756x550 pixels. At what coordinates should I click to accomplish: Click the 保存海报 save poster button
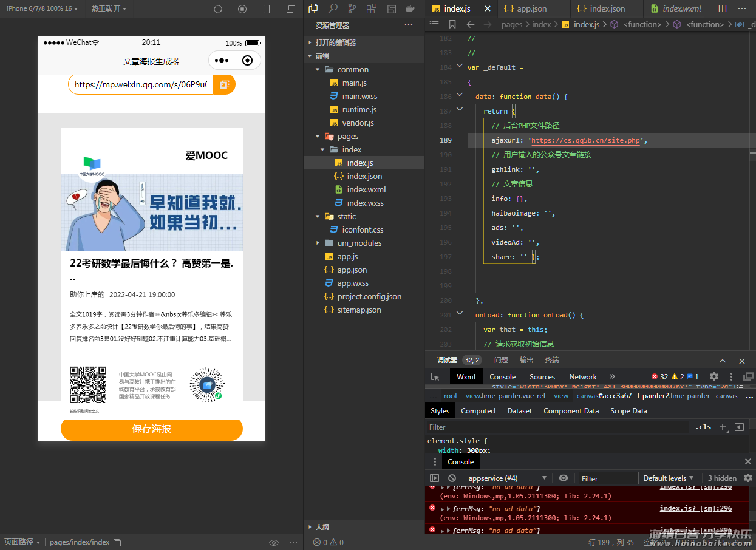point(152,429)
